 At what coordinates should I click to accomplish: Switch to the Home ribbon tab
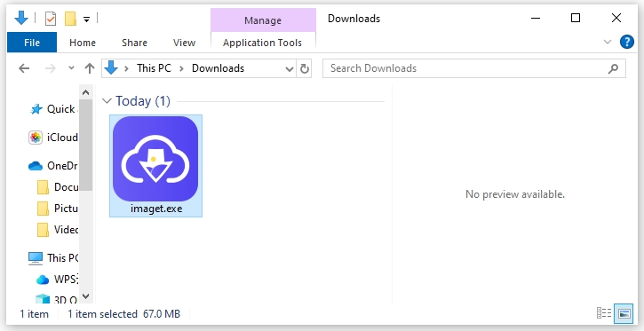(x=83, y=43)
